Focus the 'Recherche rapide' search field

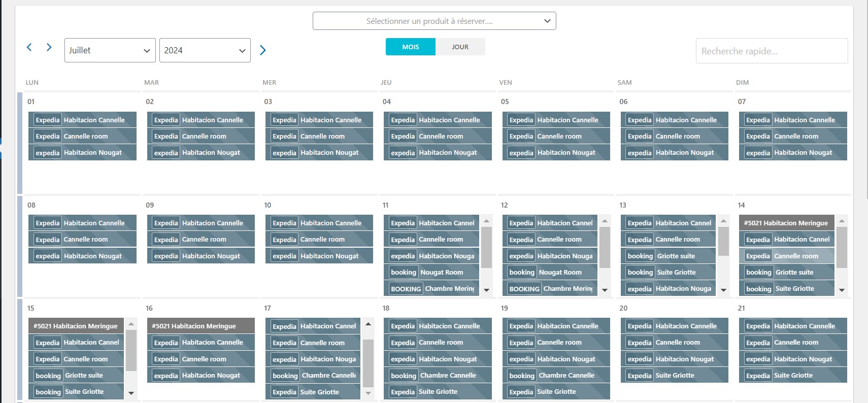click(772, 51)
